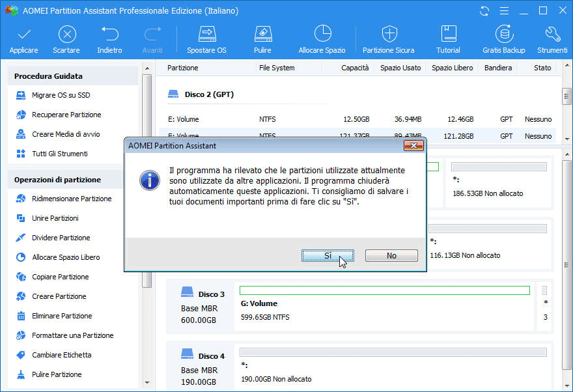Click the Bandiera column header
Screen dimensions: 573x392
pyautogui.click(x=497, y=68)
